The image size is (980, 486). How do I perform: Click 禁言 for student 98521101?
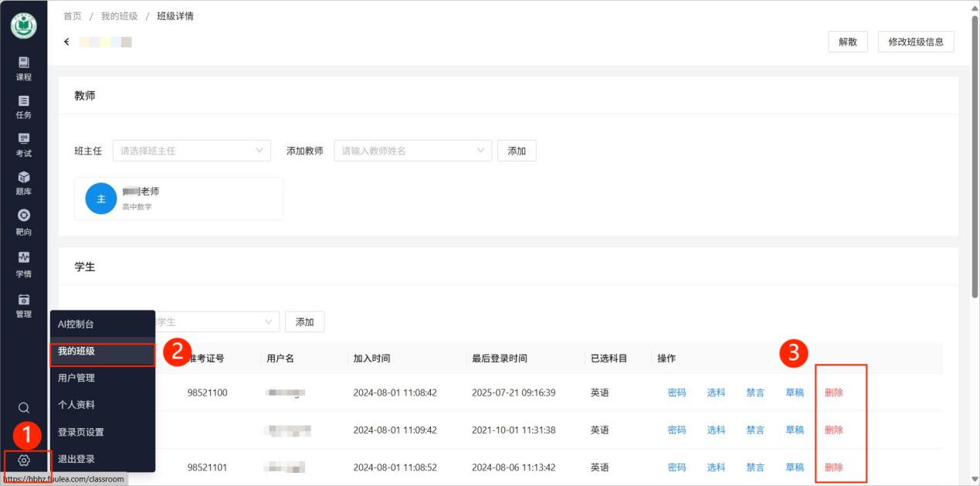coord(755,467)
